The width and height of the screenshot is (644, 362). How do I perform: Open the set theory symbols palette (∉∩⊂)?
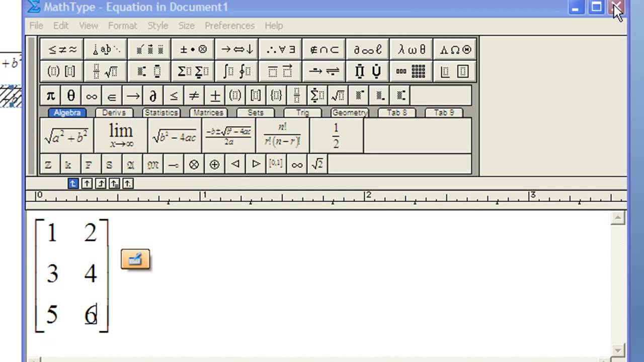click(325, 49)
